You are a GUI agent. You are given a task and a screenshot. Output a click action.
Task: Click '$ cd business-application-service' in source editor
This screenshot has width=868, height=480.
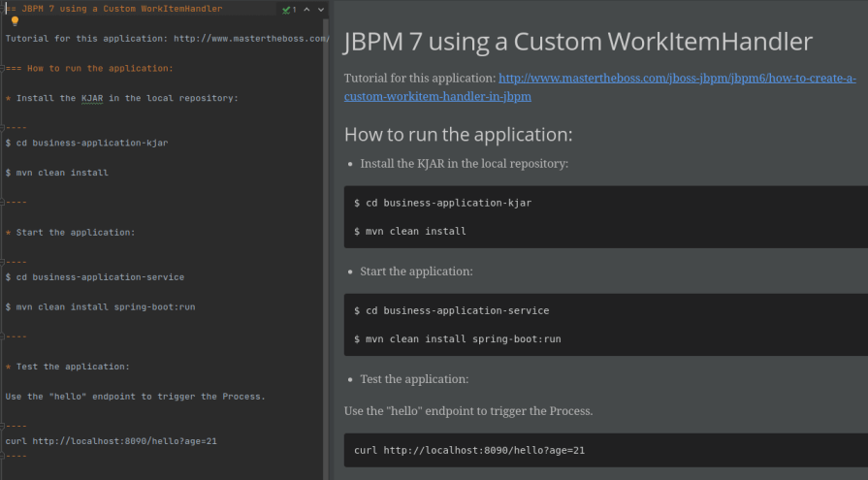95,277
